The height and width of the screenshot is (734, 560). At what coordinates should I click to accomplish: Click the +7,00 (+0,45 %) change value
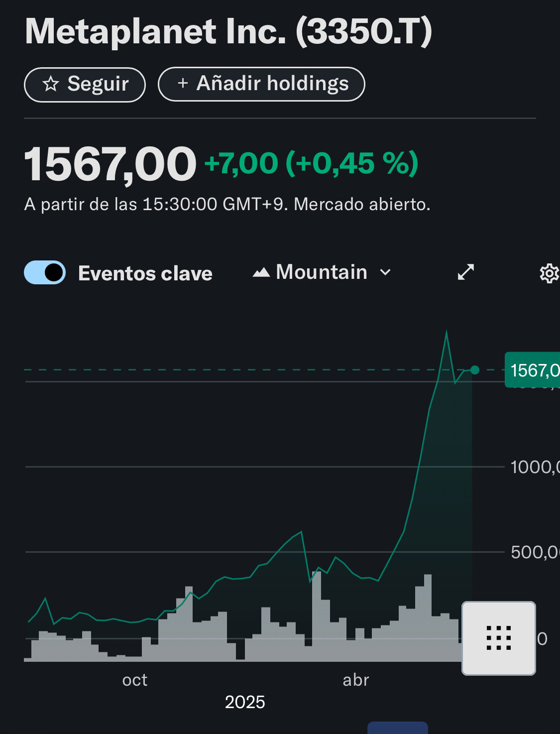point(312,163)
